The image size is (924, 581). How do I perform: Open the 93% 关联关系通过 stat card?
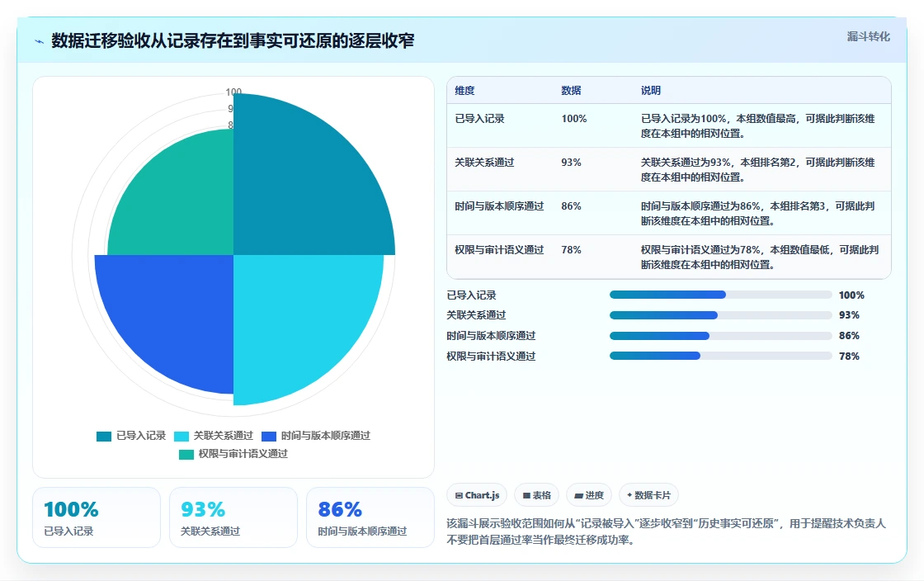click(x=233, y=517)
